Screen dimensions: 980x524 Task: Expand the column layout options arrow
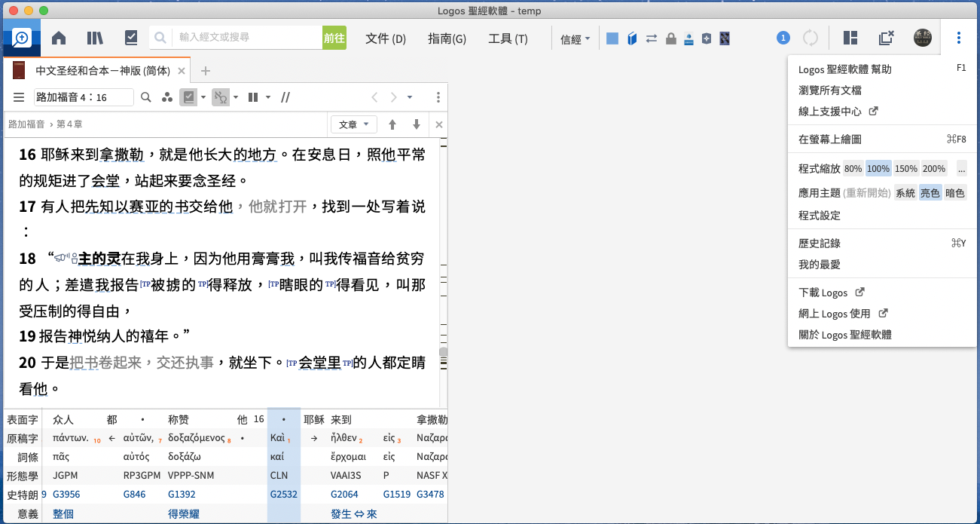pyautogui.click(x=267, y=97)
